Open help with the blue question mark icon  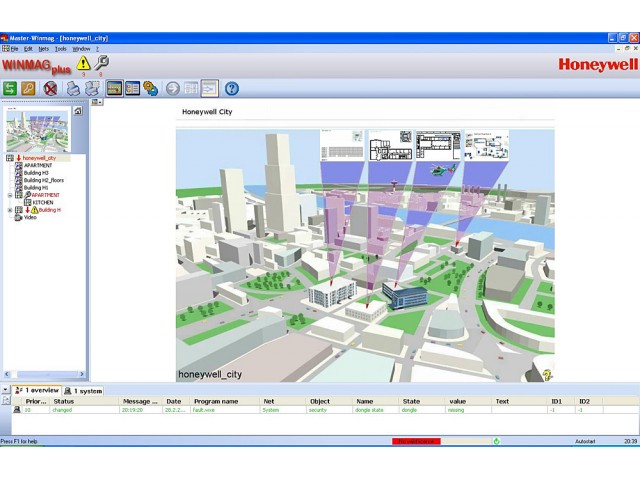click(x=231, y=88)
